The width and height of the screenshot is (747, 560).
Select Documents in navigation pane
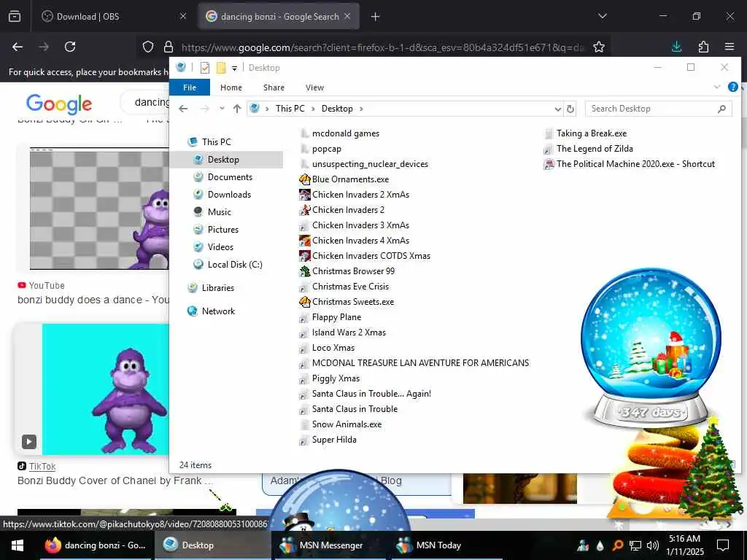(x=230, y=177)
